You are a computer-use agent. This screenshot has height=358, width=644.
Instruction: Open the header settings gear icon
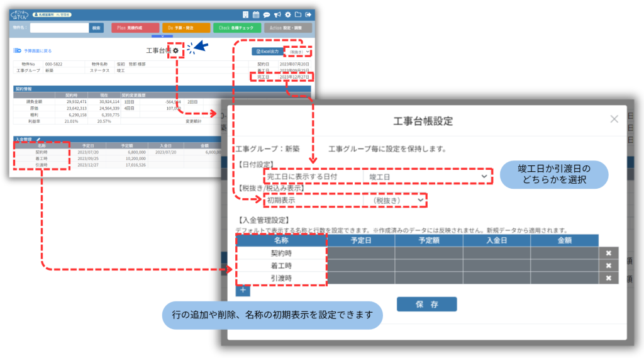click(287, 14)
